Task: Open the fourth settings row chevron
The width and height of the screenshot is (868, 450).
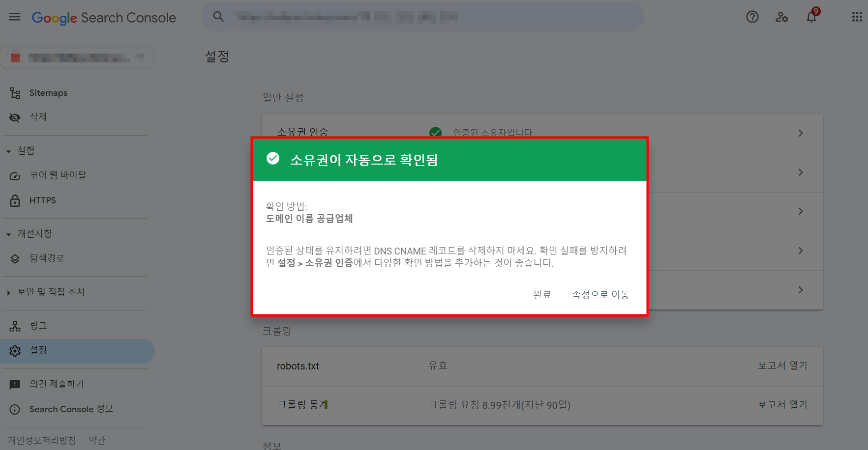Action: [801, 251]
